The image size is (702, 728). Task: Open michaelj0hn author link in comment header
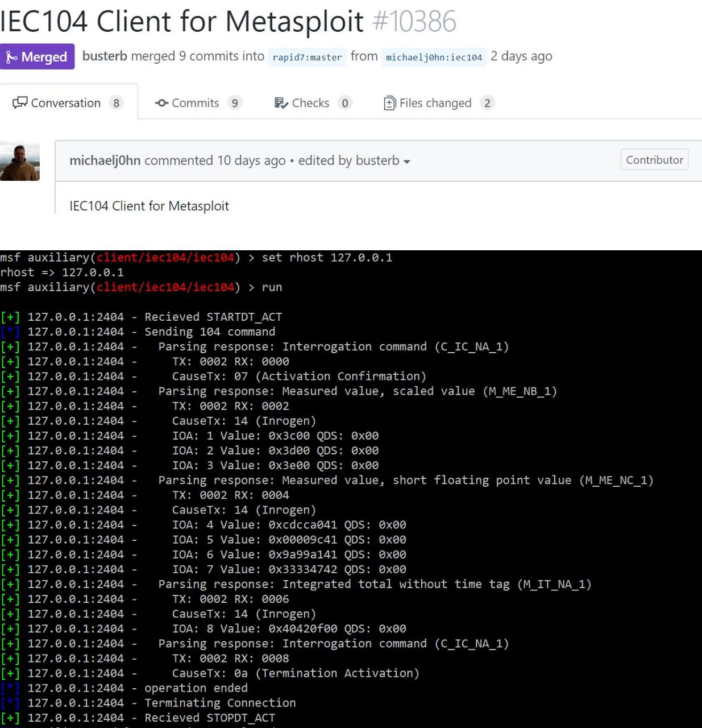(x=105, y=160)
